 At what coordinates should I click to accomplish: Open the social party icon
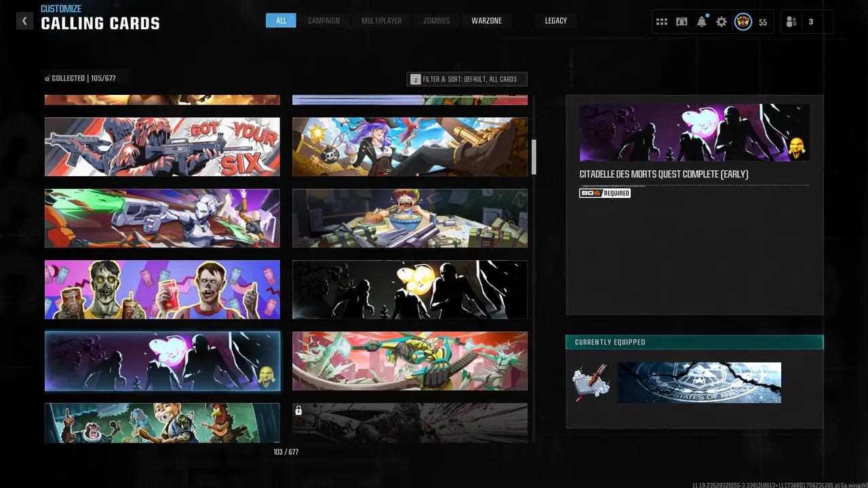(791, 22)
